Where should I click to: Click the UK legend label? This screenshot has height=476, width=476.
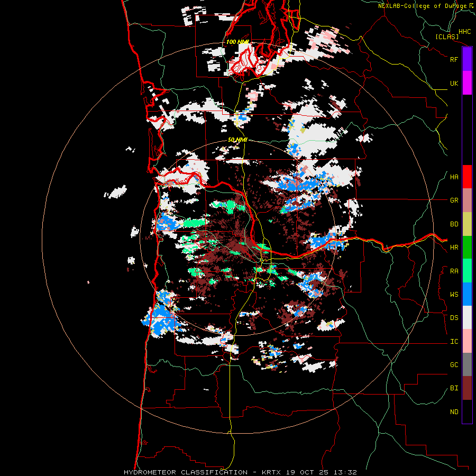(x=454, y=83)
